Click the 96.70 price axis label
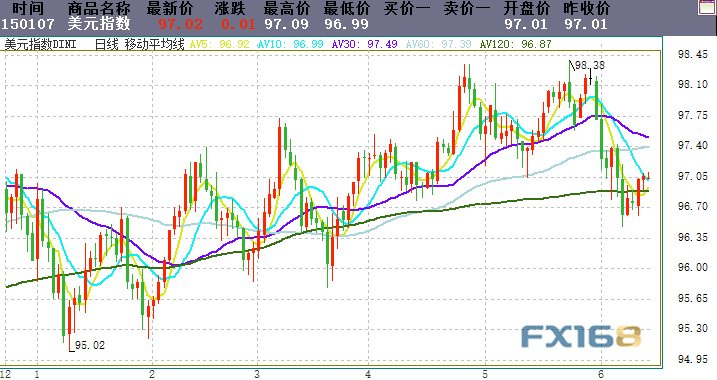This screenshot has height=380, width=717. click(693, 206)
